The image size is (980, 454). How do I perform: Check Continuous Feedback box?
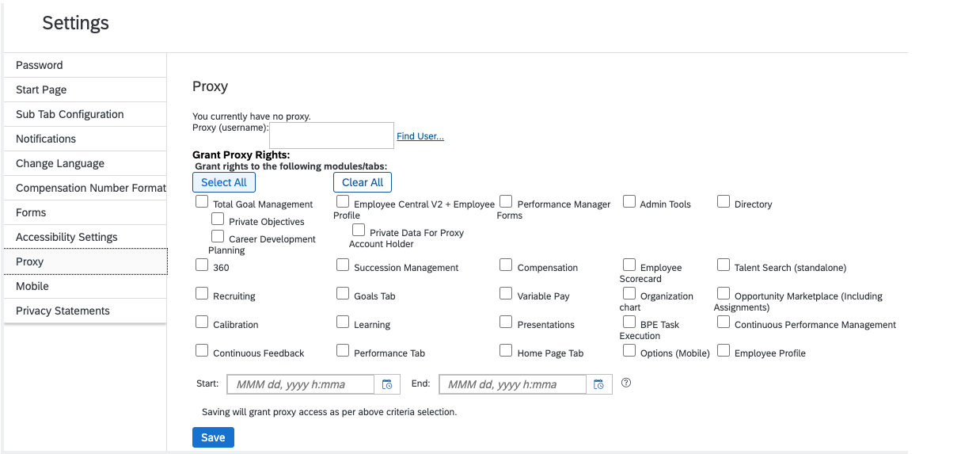click(202, 351)
